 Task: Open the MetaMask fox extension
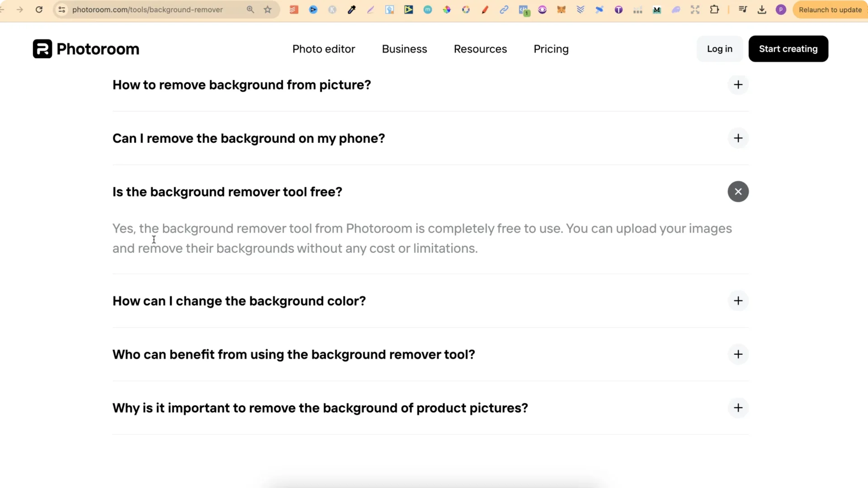pyautogui.click(x=561, y=9)
